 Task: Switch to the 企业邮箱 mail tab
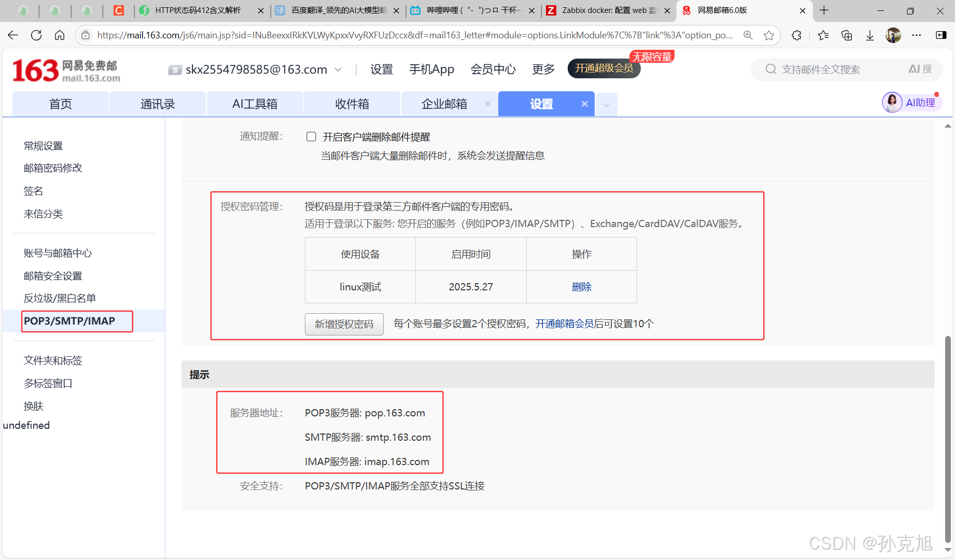tap(444, 104)
